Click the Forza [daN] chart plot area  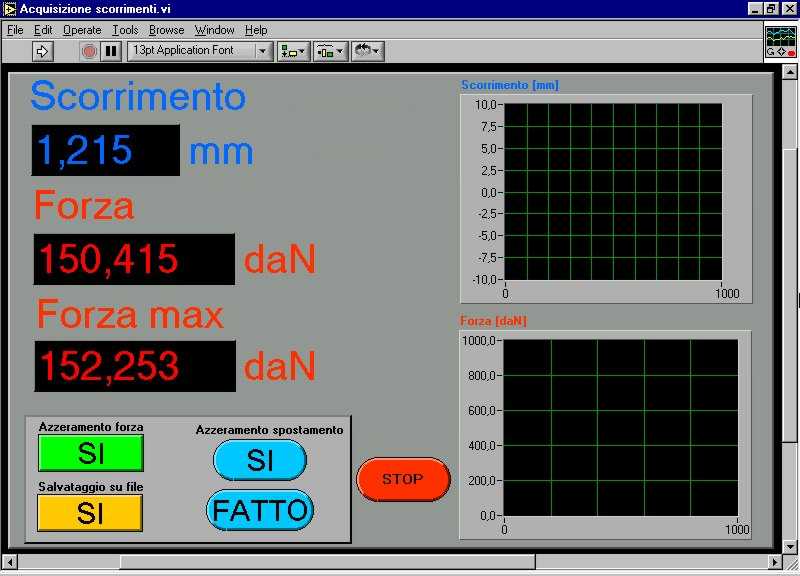click(620, 428)
